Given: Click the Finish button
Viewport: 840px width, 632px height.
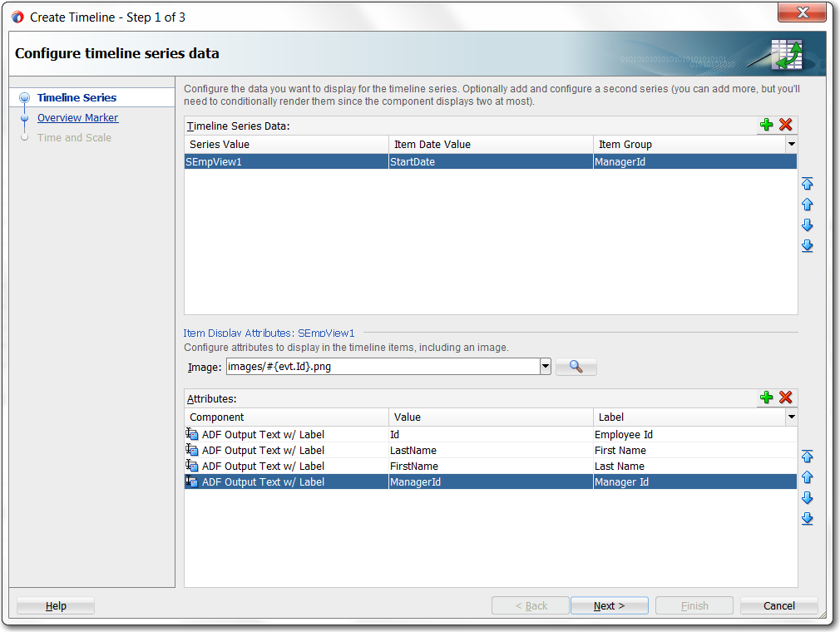Looking at the screenshot, I should tap(694, 605).
